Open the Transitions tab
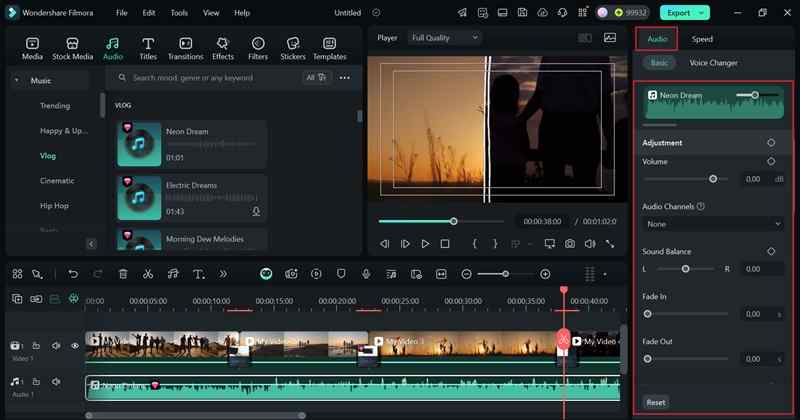Image resolution: width=800 pixels, height=420 pixels. [x=186, y=49]
